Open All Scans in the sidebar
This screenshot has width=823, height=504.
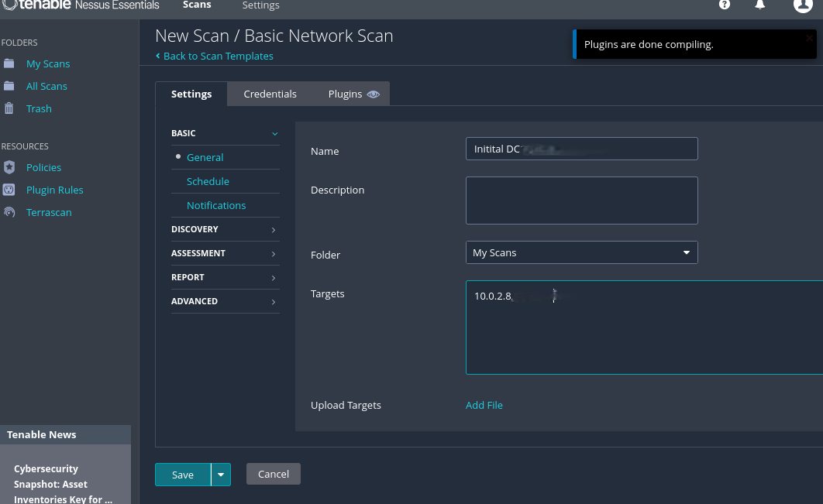[46, 86]
